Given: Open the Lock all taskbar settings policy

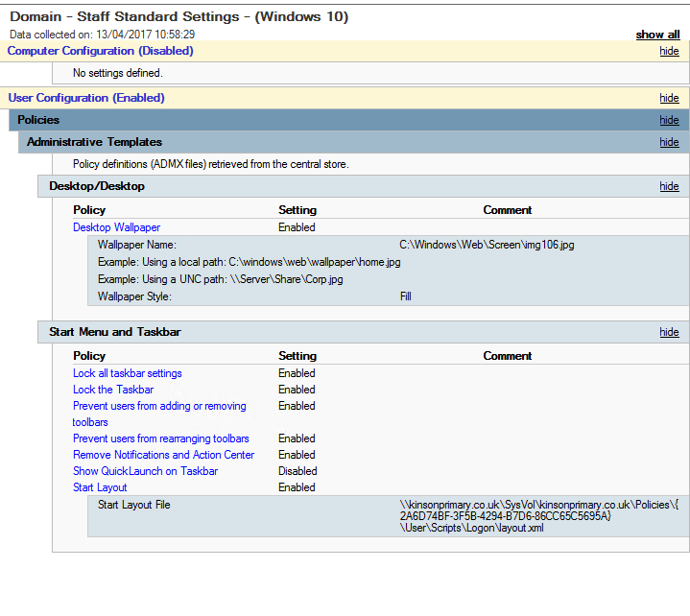Looking at the screenshot, I should tap(128, 373).
